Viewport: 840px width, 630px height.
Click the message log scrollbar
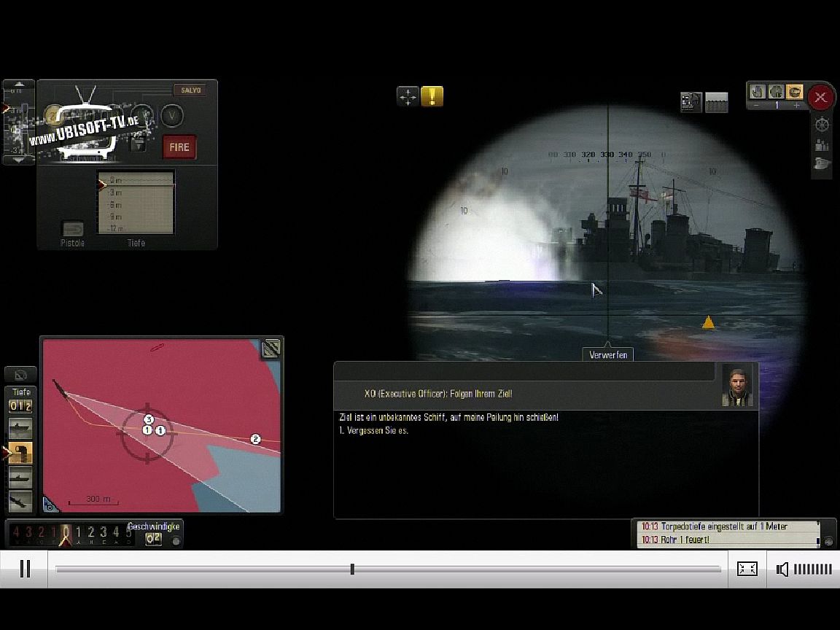click(818, 533)
